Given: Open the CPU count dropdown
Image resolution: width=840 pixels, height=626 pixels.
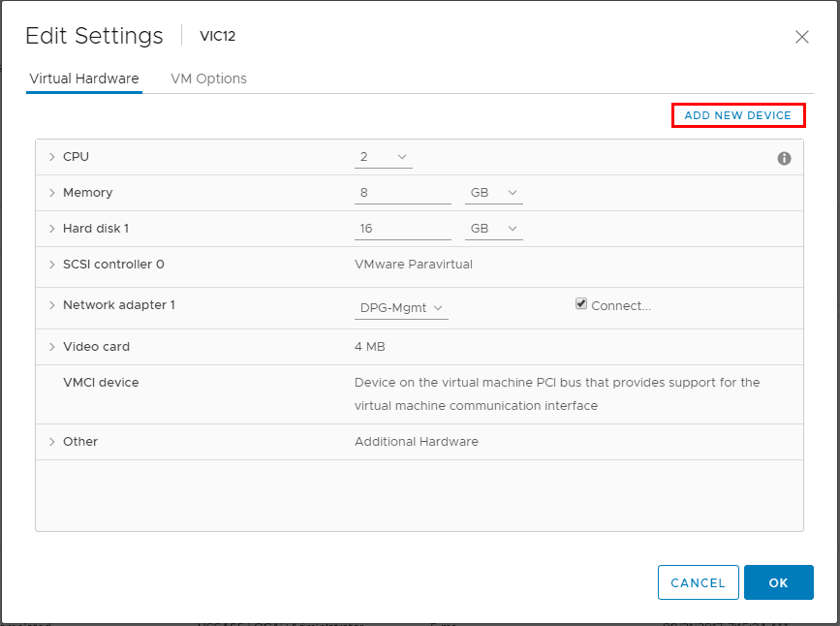Looking at the screenshot, I should [384, 157].
